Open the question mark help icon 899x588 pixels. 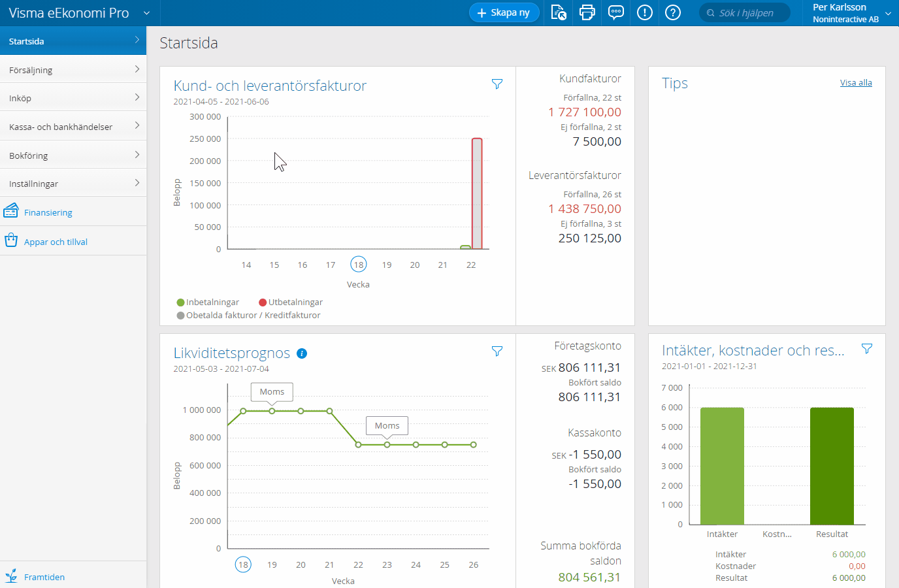[x=672, y=12]
